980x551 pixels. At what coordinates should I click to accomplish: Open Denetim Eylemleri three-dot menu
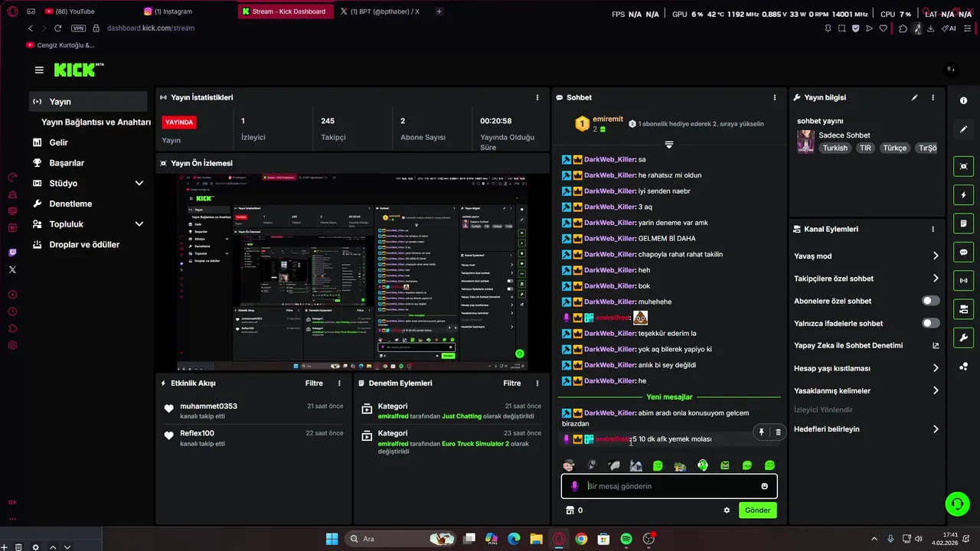coord(537,383)
